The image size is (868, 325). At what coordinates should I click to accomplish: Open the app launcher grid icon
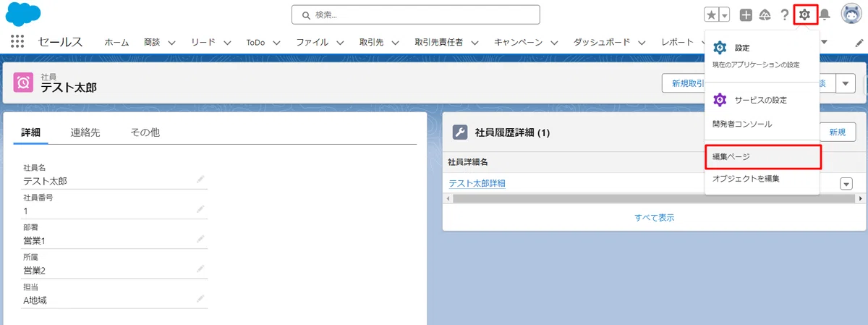click(x=18, y=42)
